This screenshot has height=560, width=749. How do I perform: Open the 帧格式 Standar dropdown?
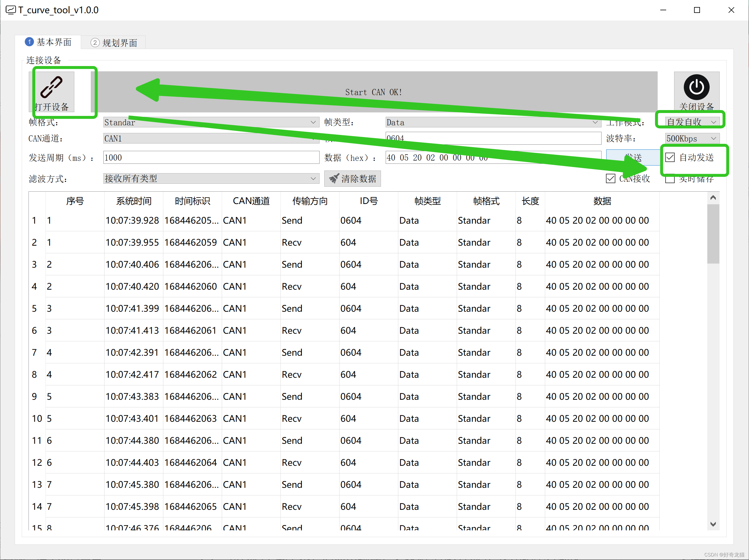[x=211, y=122]
